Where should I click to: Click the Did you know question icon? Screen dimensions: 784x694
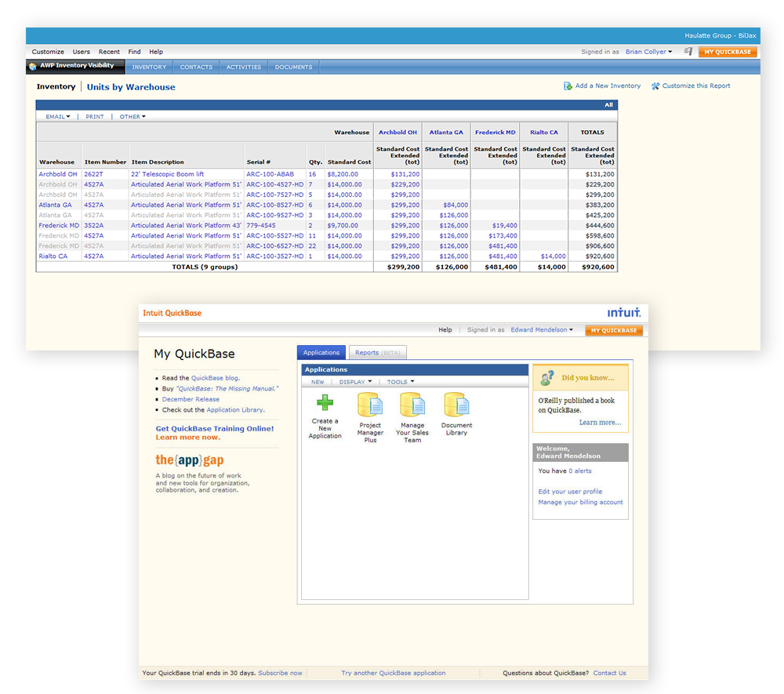(x=547, y=377)
